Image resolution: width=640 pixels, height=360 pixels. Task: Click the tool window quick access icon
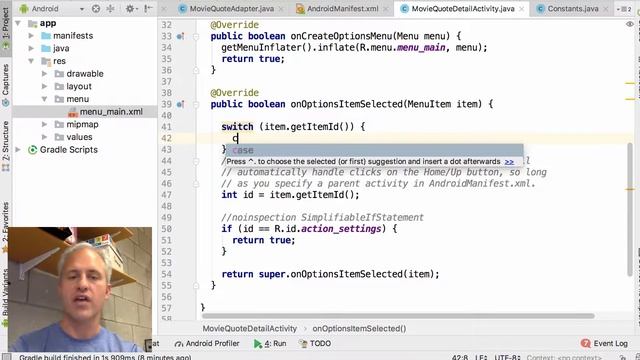[6, 357]
